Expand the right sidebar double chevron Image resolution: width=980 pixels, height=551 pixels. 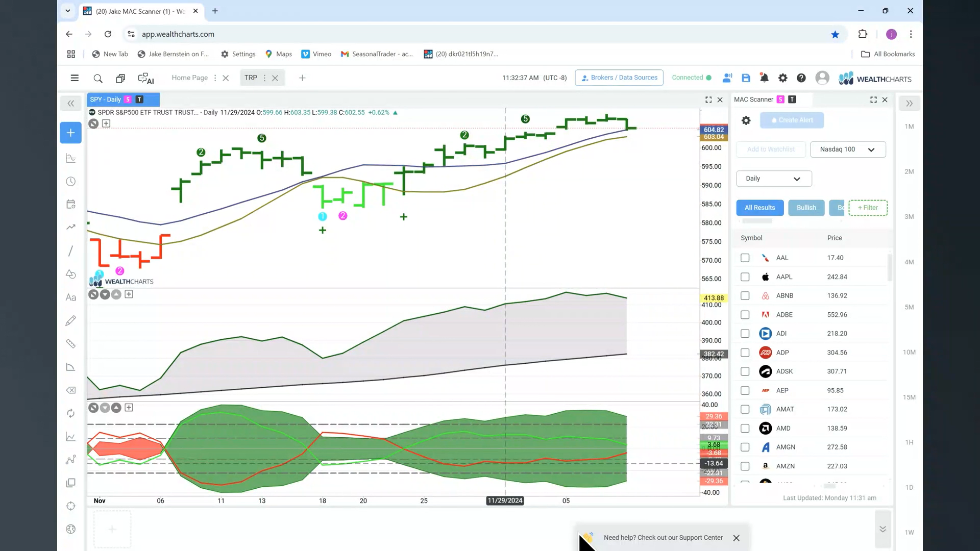click(909, 104)
